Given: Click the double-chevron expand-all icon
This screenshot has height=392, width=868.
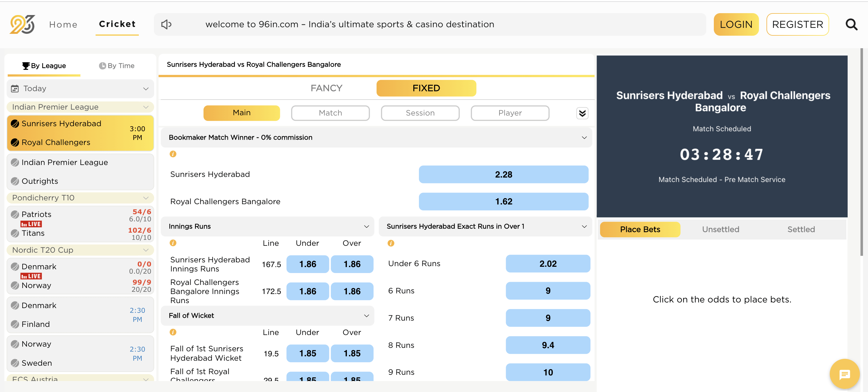Looking at the screenshot, I should pyautogui.click(x=582, y=113).
